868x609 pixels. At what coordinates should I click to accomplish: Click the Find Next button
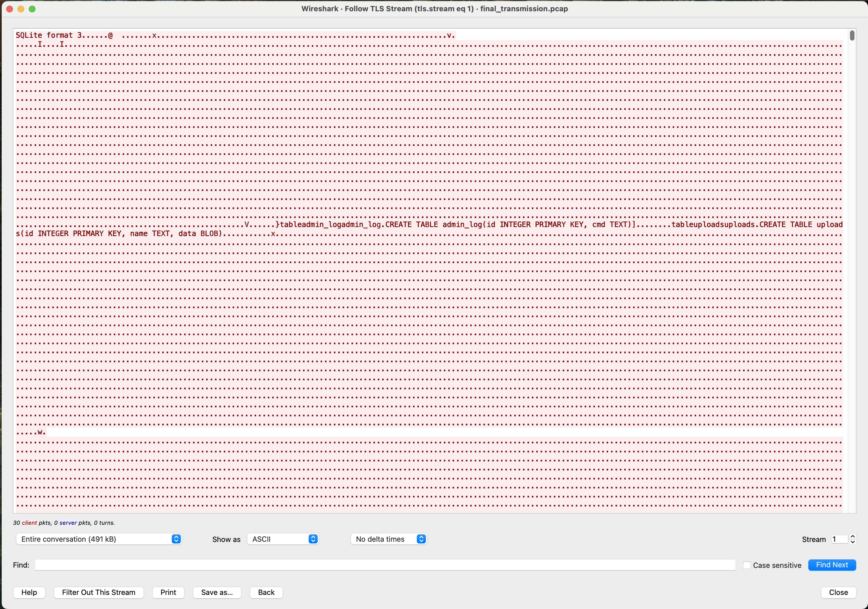832,565
